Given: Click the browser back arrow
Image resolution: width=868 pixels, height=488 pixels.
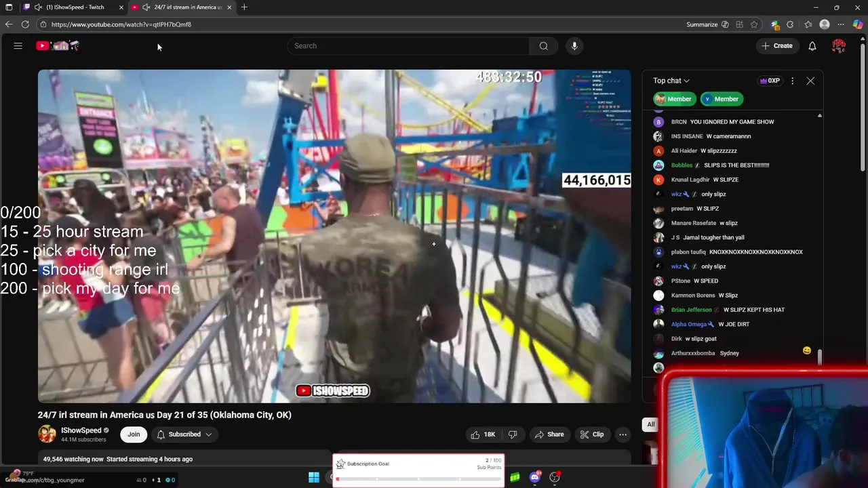Looking at the screenshot, I should pyautogui.click(x=8, y=24).
